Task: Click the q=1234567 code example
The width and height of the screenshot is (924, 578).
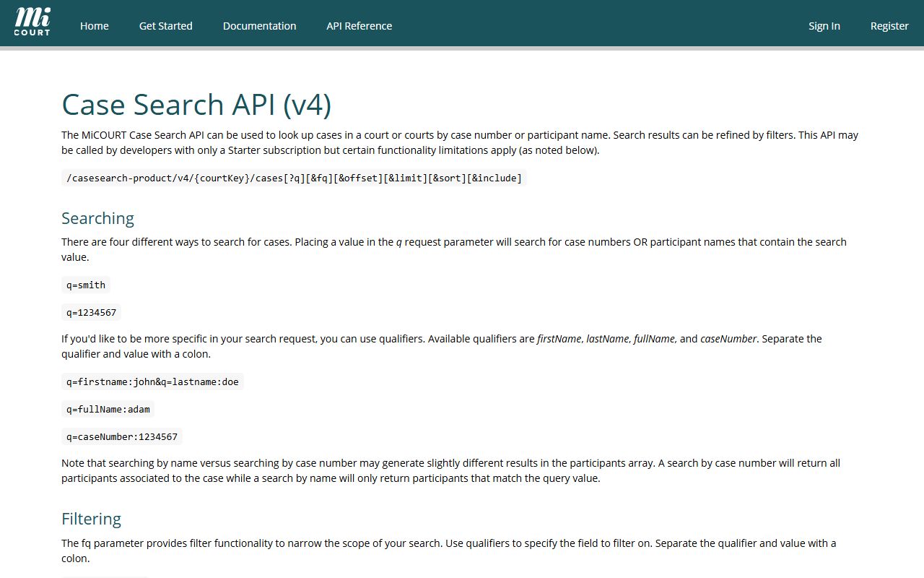Action: point(91,312)
